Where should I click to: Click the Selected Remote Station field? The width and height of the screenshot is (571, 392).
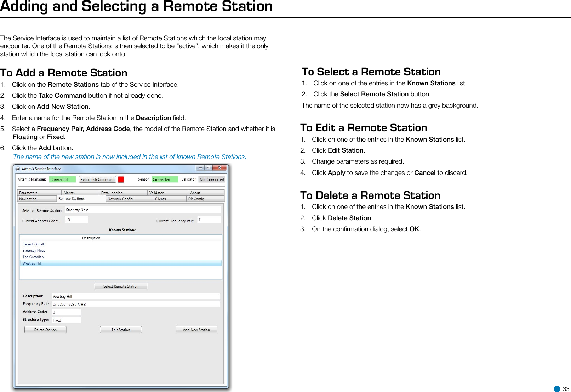(143, 210)
